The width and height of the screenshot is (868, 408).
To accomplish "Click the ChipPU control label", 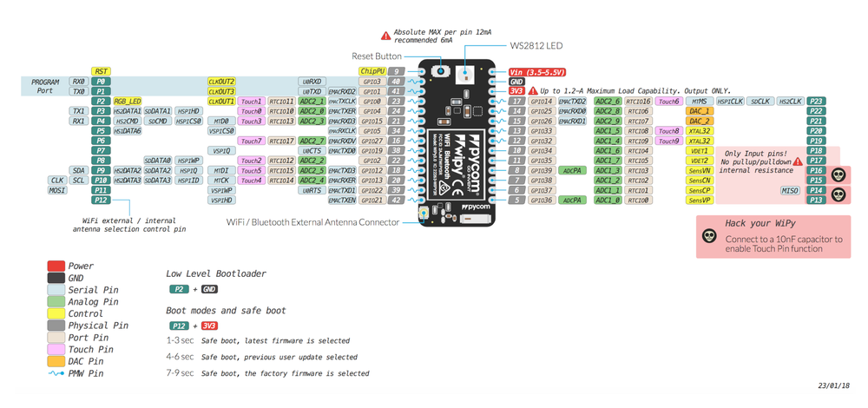I will [371, 71].
